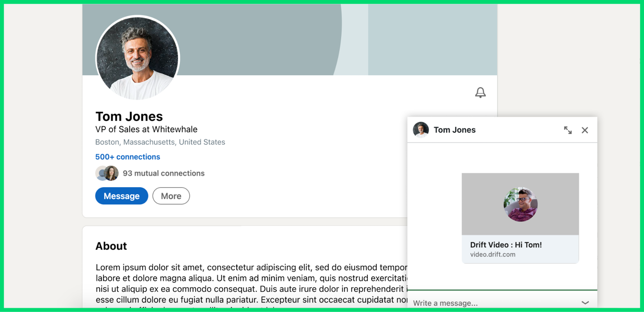Screen dimensions: 644x312
Task: Click sender avatar in Drift video preview
Action: [x=520, y=204]
